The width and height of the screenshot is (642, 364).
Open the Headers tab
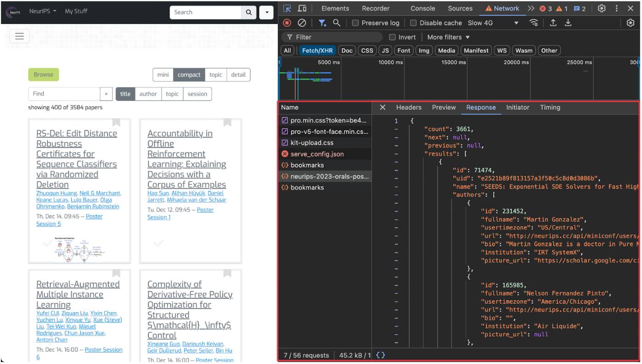click(x=409, y=107)
